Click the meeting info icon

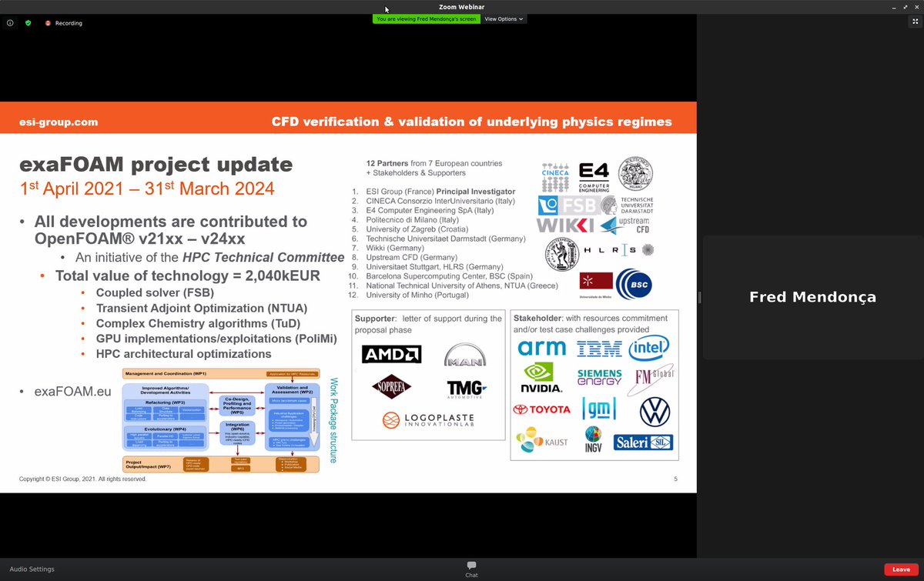10,23
